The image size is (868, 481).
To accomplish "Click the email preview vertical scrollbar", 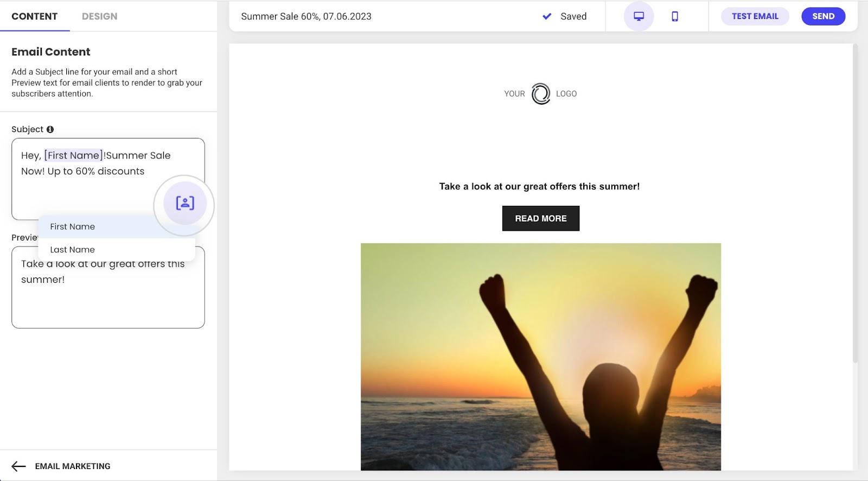I will (856, 204).
